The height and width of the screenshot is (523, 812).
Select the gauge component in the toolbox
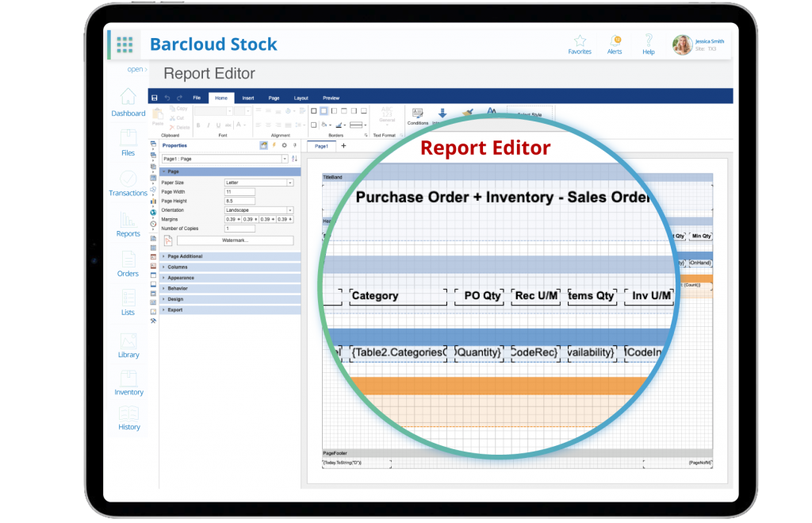(x=153, y=224)
